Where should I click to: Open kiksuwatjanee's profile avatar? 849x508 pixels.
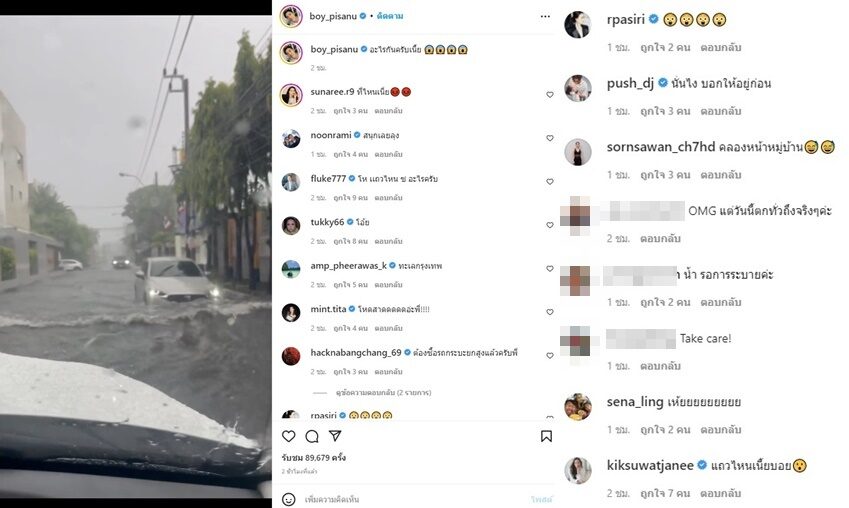pos(578,470)
